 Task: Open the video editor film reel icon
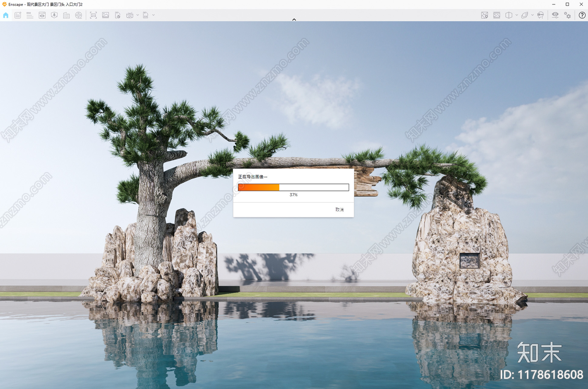point(79,15)
